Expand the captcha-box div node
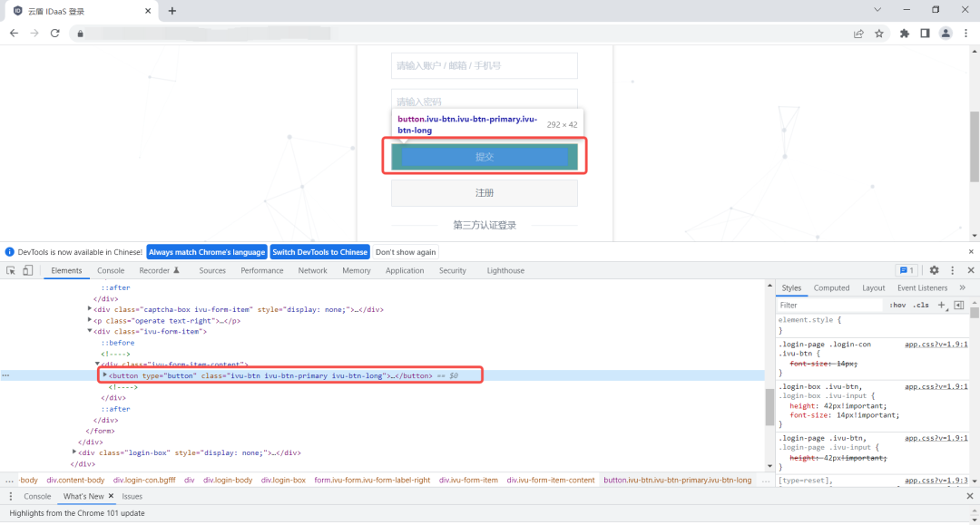This screenshot has width=980, height=525. (89, 309)
